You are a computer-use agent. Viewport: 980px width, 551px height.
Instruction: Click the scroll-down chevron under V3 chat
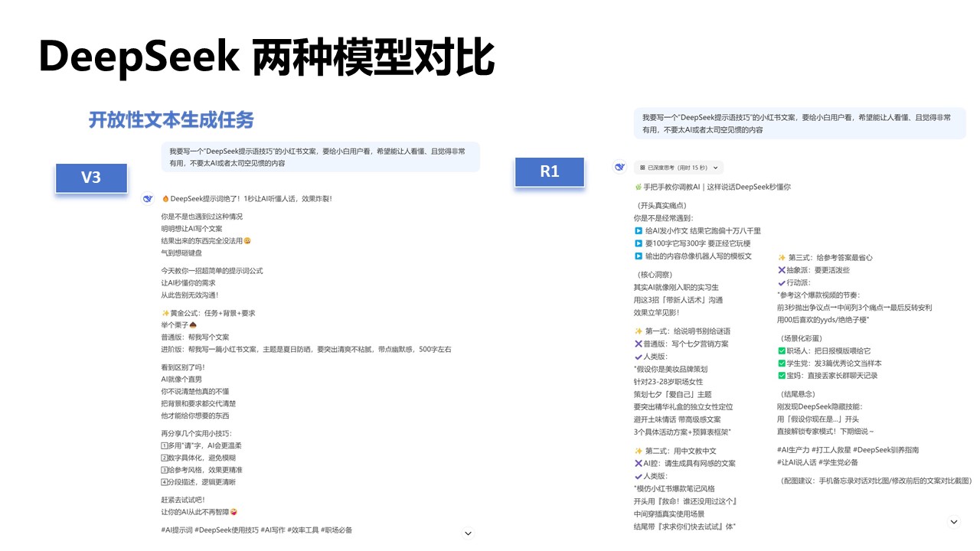coord(468,533)
